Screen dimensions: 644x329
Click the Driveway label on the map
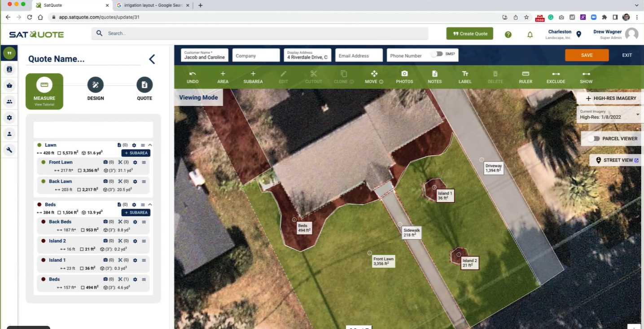[x=493, y=168]
